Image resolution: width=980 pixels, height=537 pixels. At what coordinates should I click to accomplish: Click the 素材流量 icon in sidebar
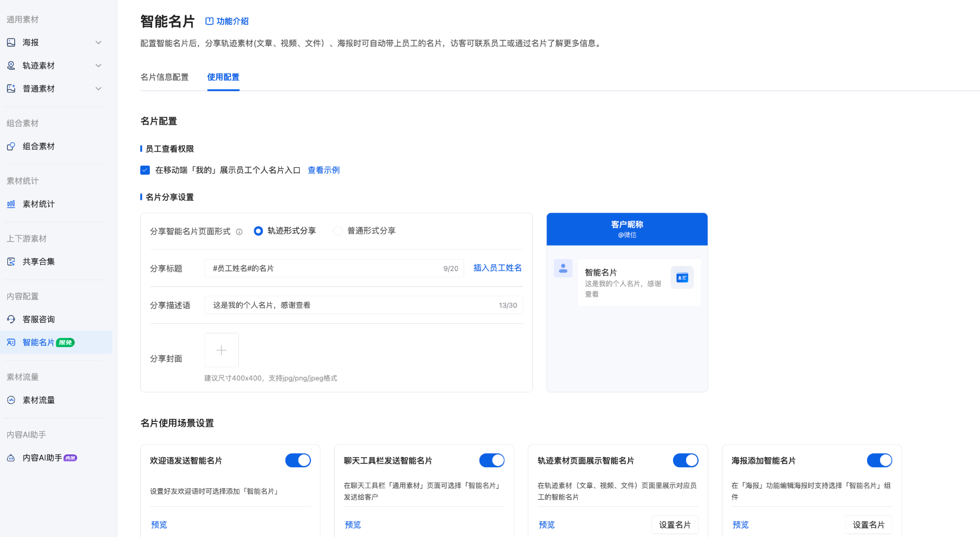click(x=11, y=400)
